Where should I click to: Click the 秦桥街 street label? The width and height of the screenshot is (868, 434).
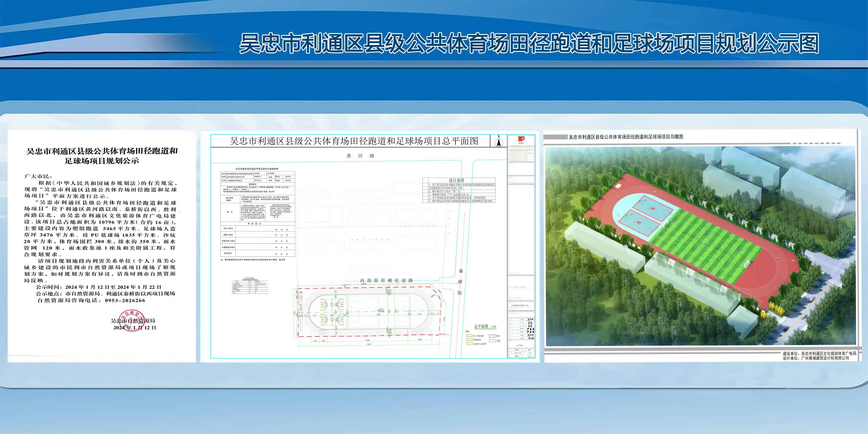(x=461, y=282)
